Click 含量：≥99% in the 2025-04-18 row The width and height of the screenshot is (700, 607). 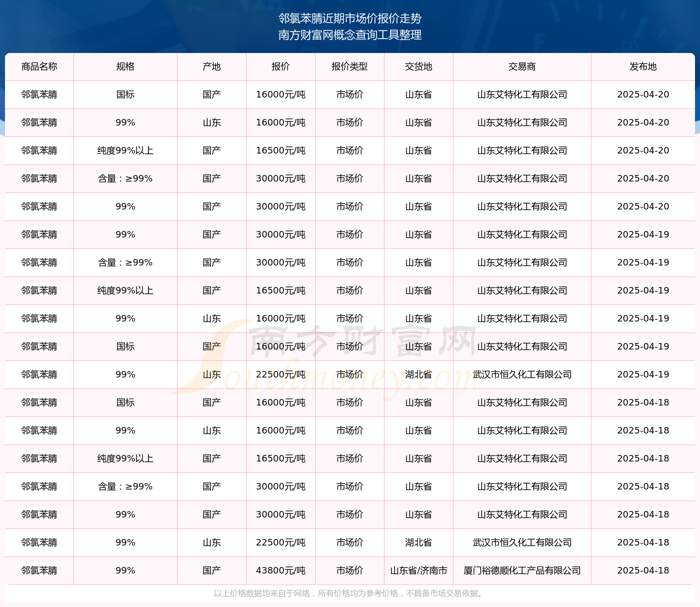[x=125, y=486]
